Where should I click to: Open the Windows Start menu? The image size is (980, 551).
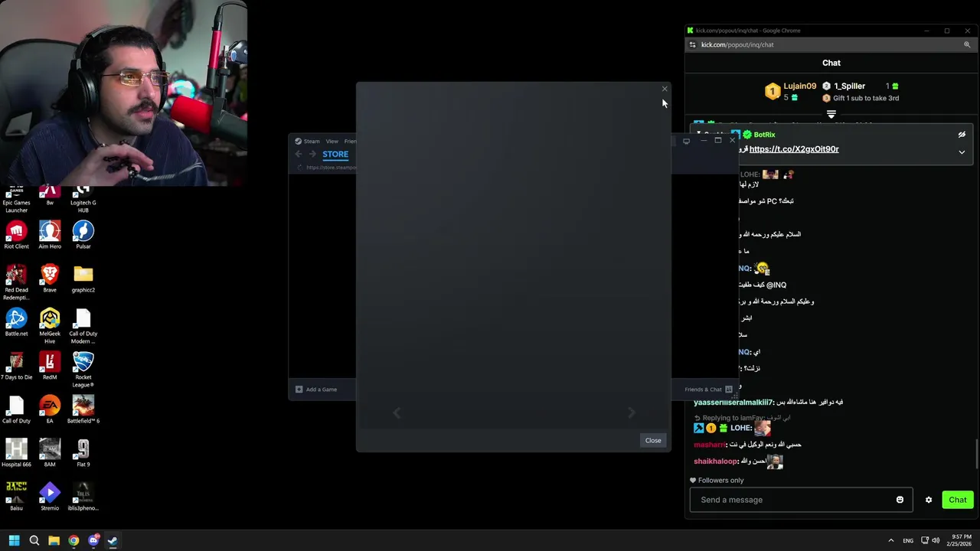click(14, 541)
